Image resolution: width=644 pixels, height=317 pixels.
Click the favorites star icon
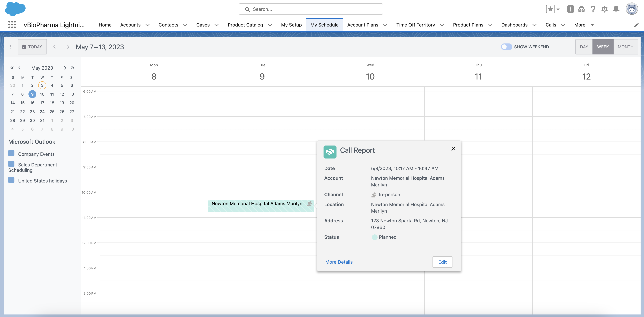pyautogui.click(x=550, y=9)
